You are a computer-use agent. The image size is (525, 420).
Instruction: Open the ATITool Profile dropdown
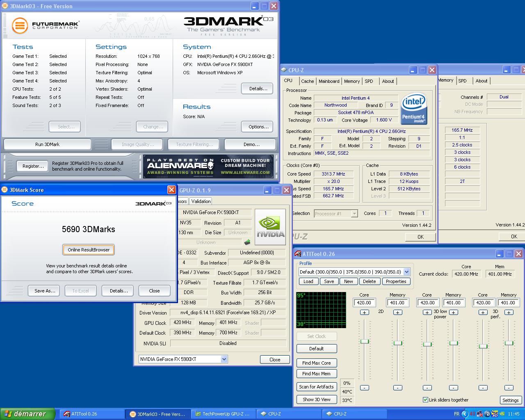406,272
